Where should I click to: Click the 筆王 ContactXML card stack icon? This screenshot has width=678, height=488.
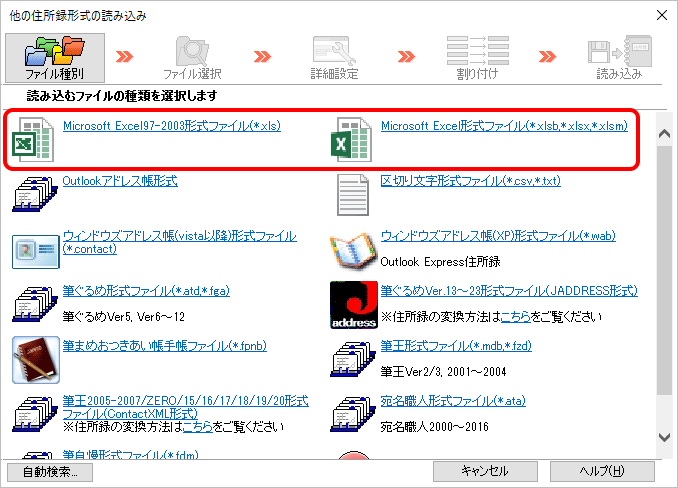click(35, 414)
